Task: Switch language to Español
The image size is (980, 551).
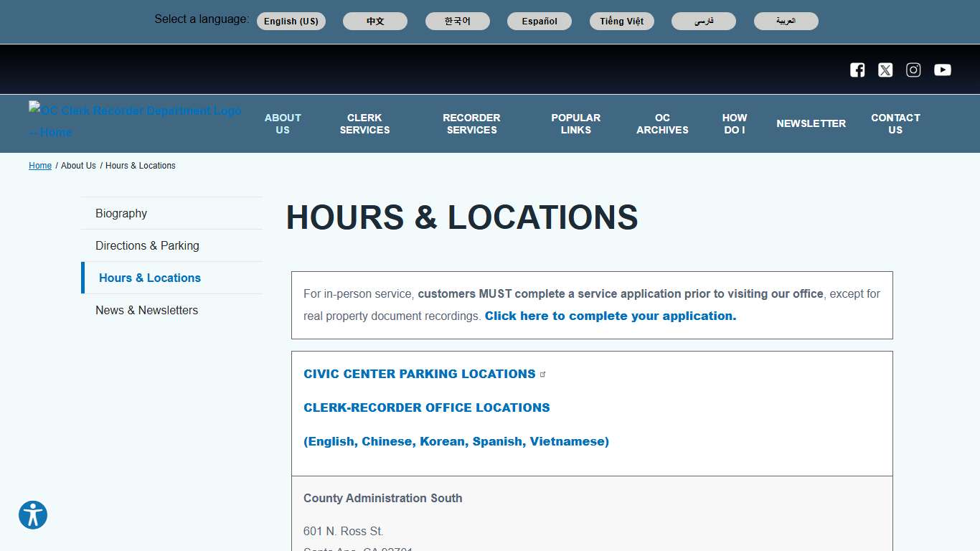Action: tap(540, 21)
